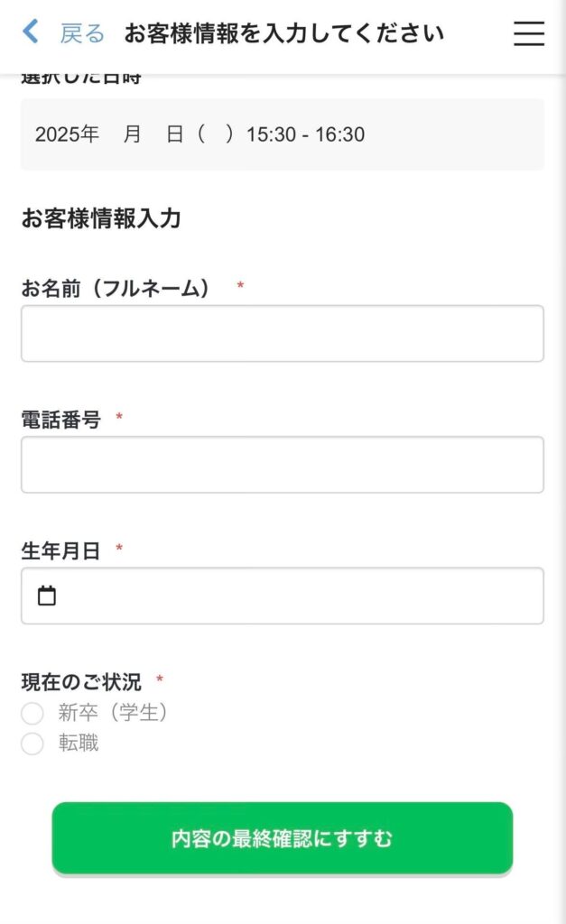This screenshot has width=566, height=924.
Task: Focus the 電話番号 input field
Action: [282, 465]
